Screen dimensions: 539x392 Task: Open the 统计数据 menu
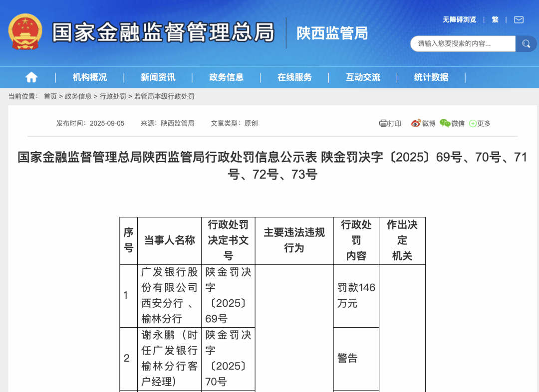pyautogui.click(x=431, y=77)
